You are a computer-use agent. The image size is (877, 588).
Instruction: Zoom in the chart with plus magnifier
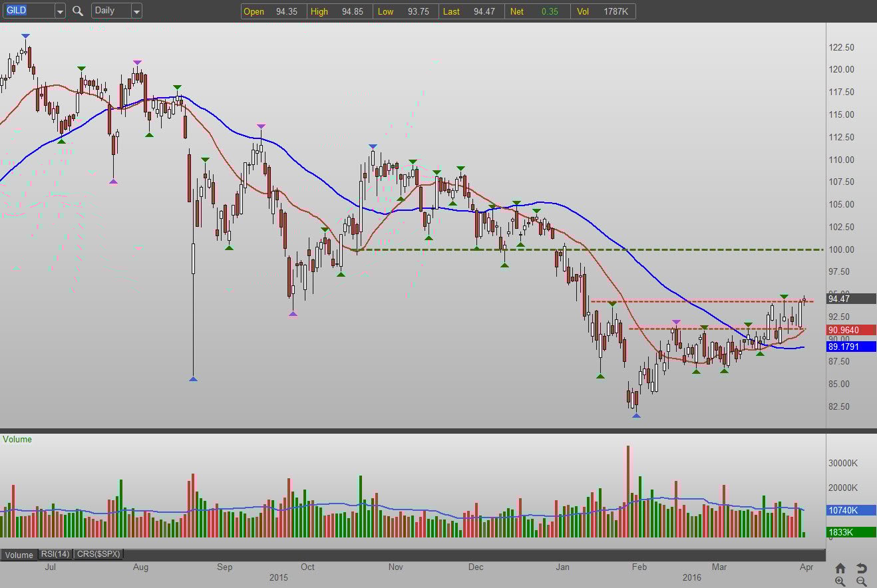coord(840,581)
